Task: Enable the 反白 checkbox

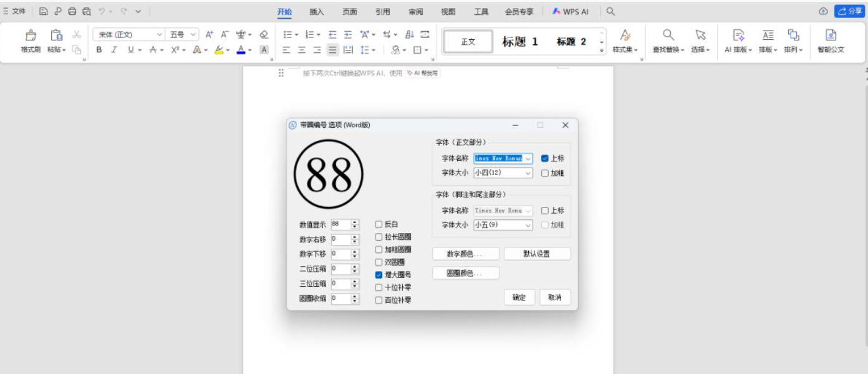Action: point(379,224)
